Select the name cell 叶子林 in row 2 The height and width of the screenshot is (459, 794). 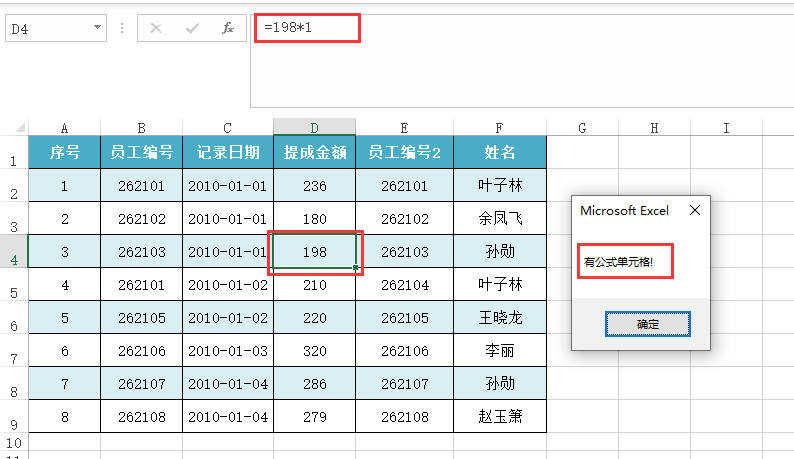(500, 185)
